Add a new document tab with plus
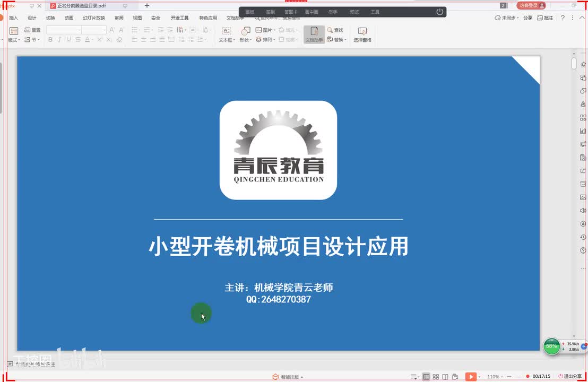The image size is (588, 382). [147, 6]
